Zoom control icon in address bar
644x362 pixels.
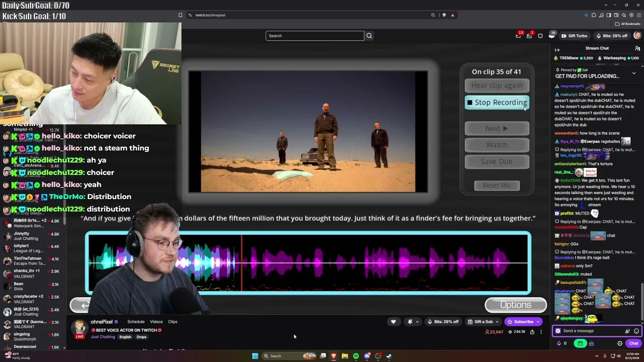coord(433,15)
